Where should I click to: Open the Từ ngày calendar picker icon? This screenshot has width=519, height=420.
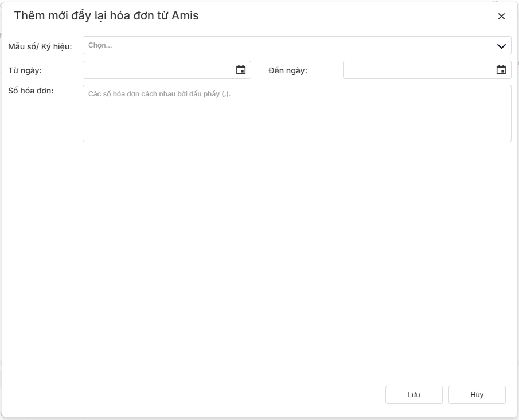(241, 70)
